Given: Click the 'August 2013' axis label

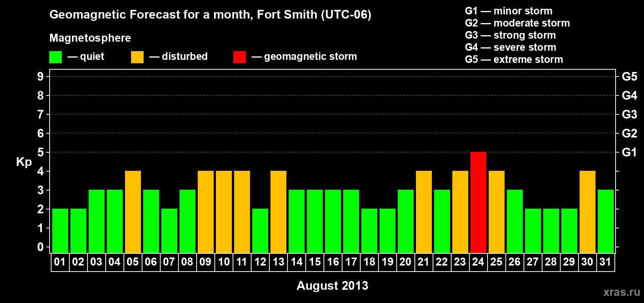Looking at the screenshot, I should pos(332,286).
